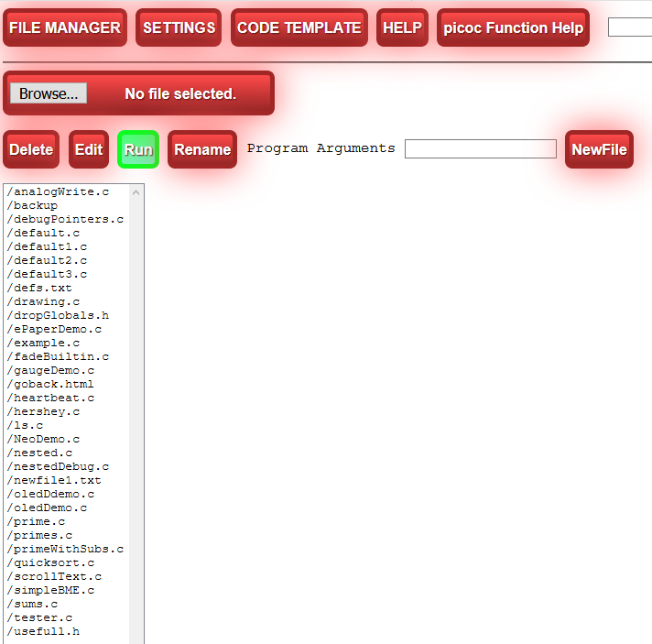Create a new file with NewFile
This screenshot has width=652, height=644.
[x=599, y=149]
